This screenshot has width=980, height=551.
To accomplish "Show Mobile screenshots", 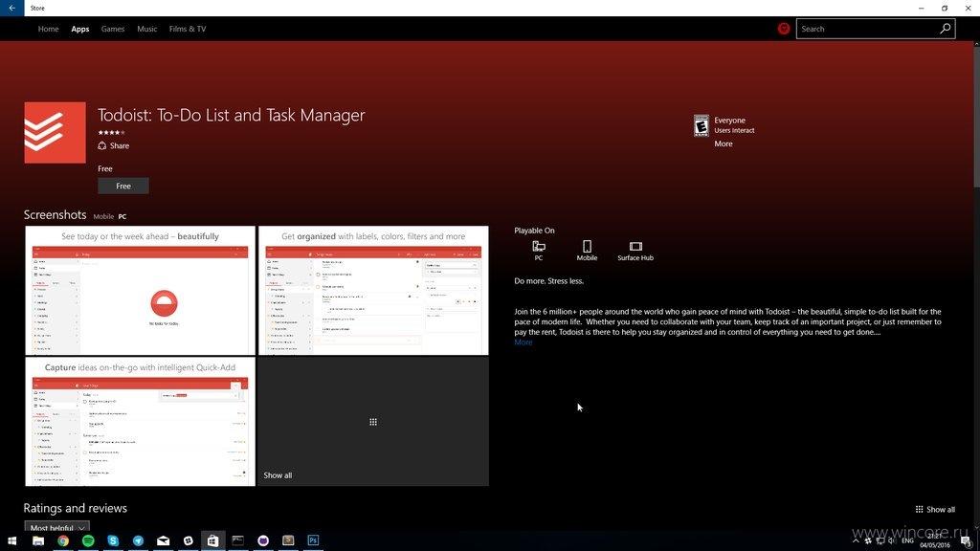I will pyautogui.click(x=103, y=217).
